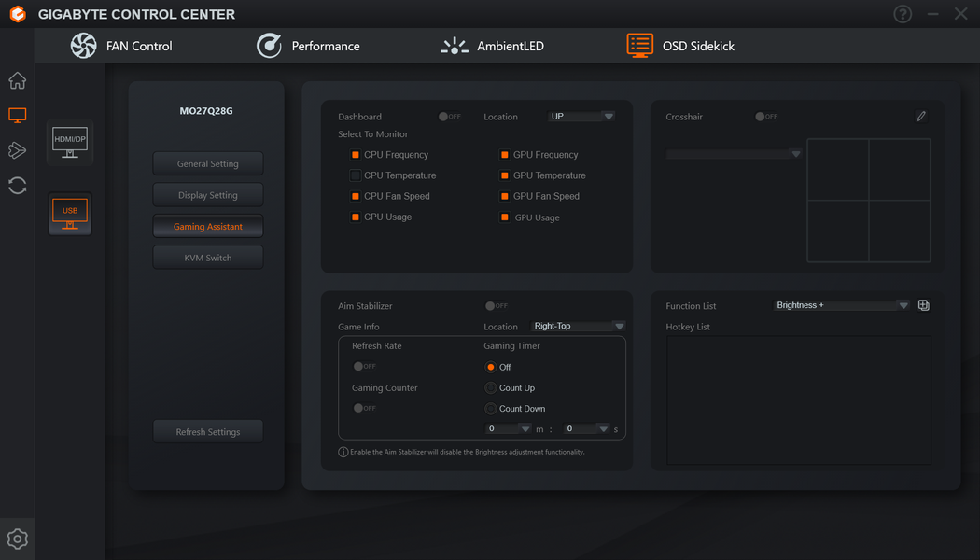The image size is (980, 560).
Task: Open the Home icon in the sidebar
Action: point(18,80)
